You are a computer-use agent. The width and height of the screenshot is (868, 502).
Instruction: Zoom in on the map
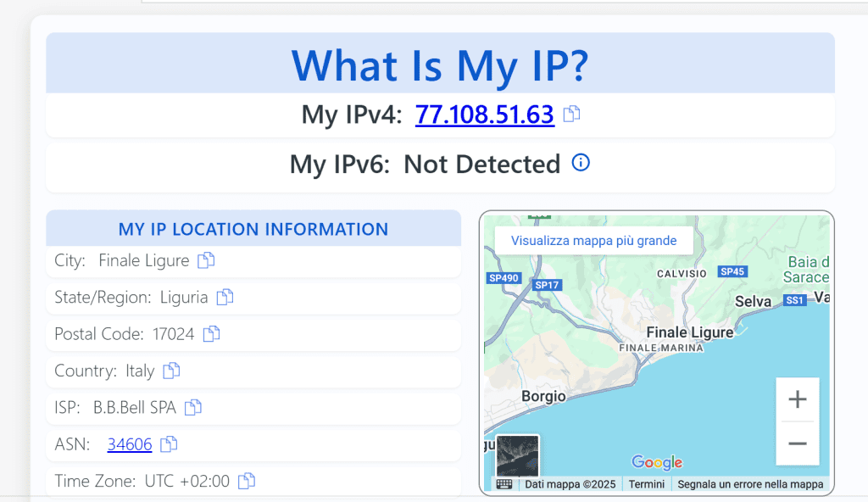pyautogui.click(x=797, y=399)
